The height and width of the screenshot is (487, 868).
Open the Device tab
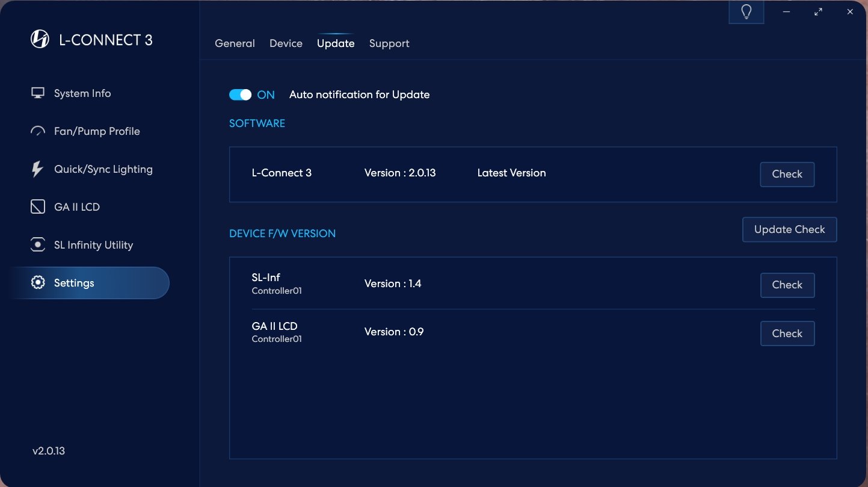pyautogui.click(x=286, y=43)
